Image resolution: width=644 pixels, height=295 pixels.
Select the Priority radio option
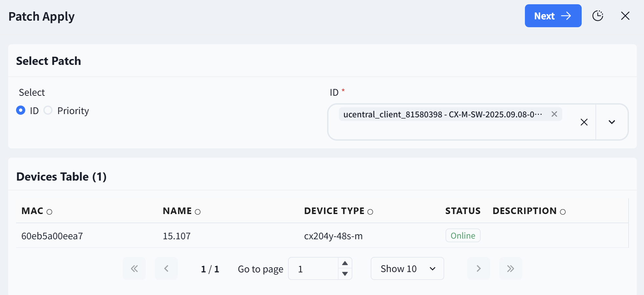pyautogui.click(x=48, y=110)
